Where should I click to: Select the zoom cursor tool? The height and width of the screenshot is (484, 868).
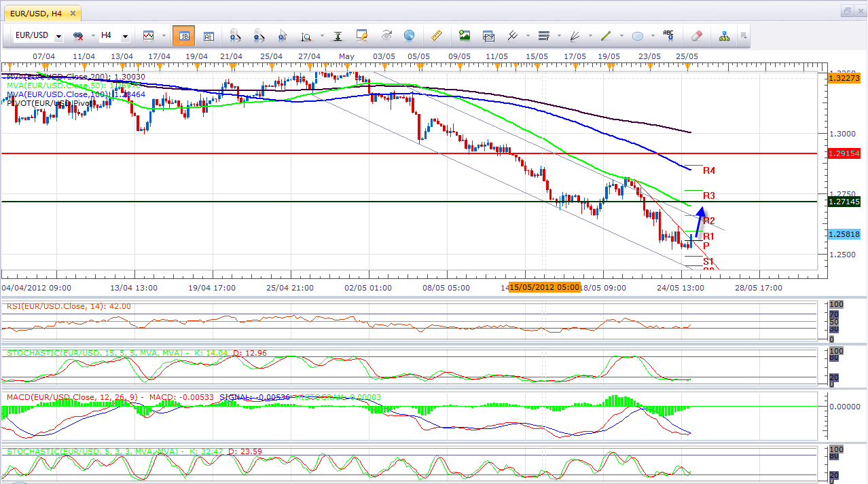tap(283, 36)
